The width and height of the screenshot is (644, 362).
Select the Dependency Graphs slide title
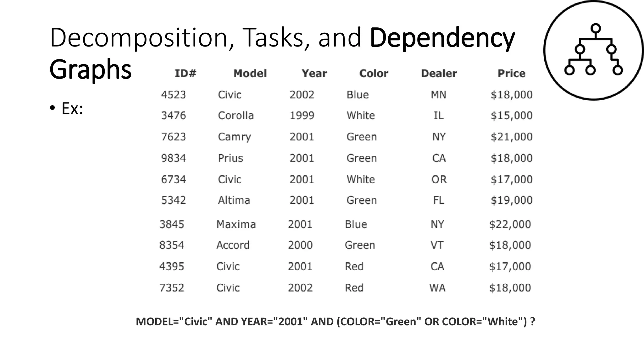coord(282,53)
